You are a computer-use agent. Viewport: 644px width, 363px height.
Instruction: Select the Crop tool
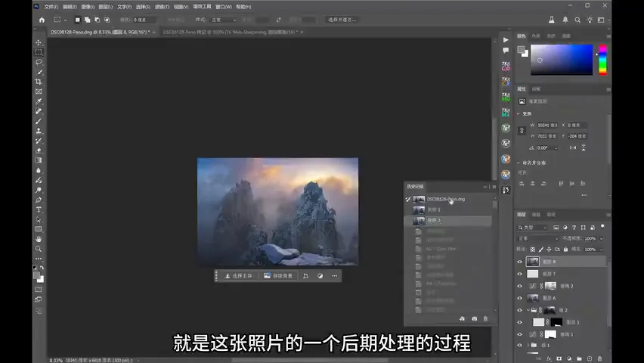coord(39,82)
